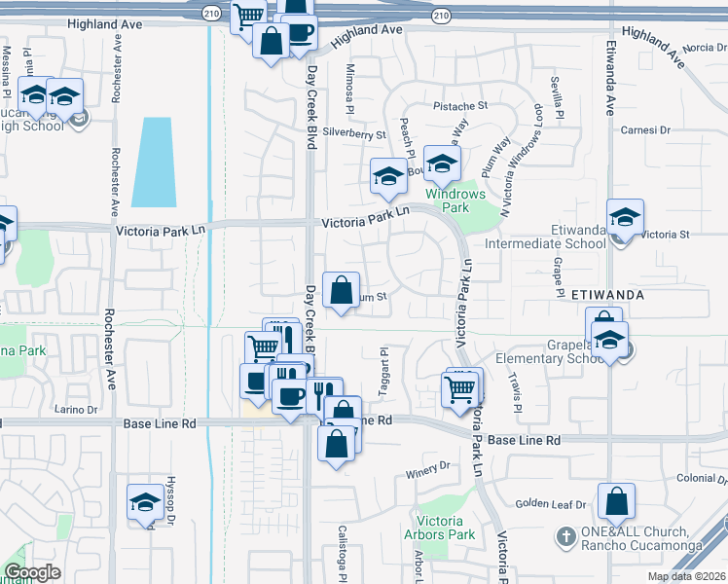
Task: Click the shopping bag marker covering Plum St label
Action: coord(341,292)
